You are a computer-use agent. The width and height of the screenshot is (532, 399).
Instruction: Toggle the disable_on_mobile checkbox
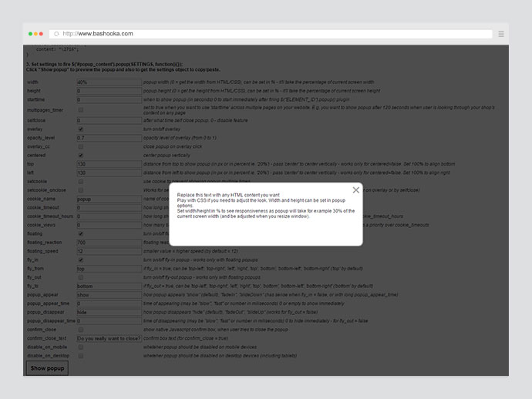tap(81, 347)
